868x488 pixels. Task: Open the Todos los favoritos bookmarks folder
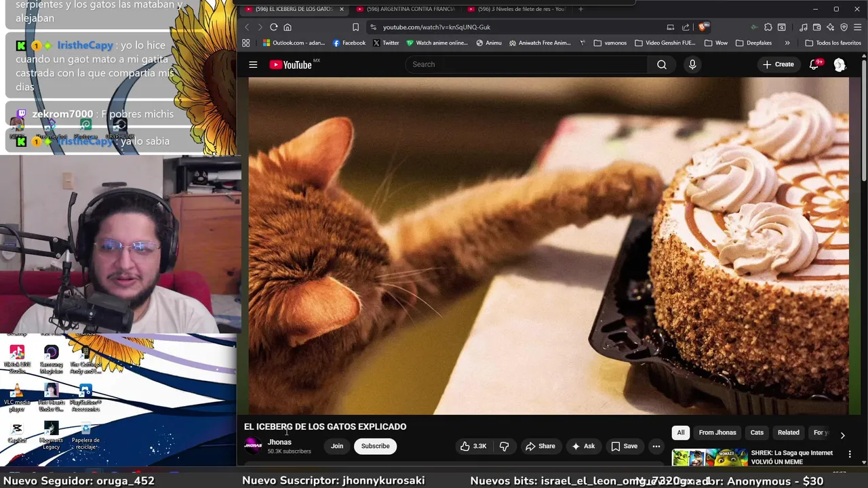click(833, 43)
